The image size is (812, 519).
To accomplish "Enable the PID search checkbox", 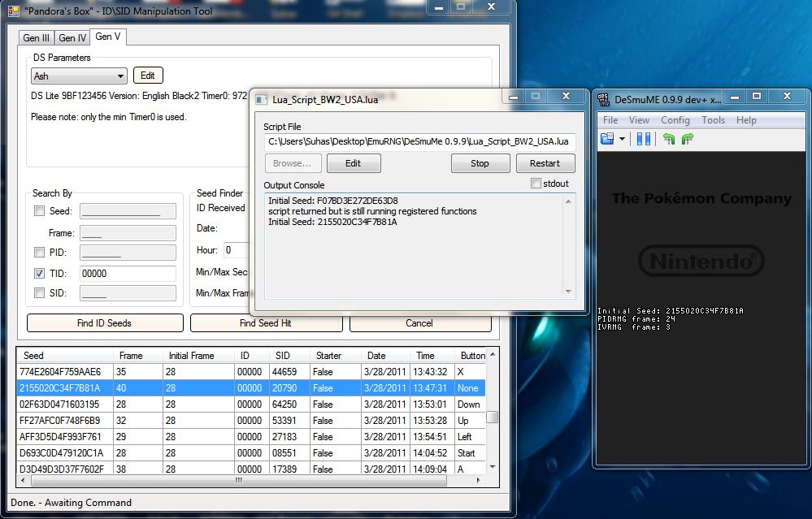I will pyautogui.click(x=39, y=252).
